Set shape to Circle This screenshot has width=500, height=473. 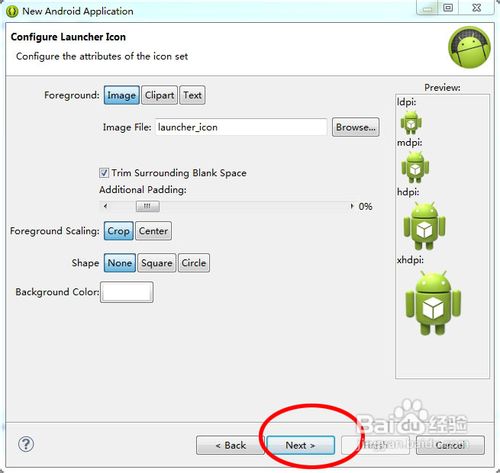(x=194, y=263)
